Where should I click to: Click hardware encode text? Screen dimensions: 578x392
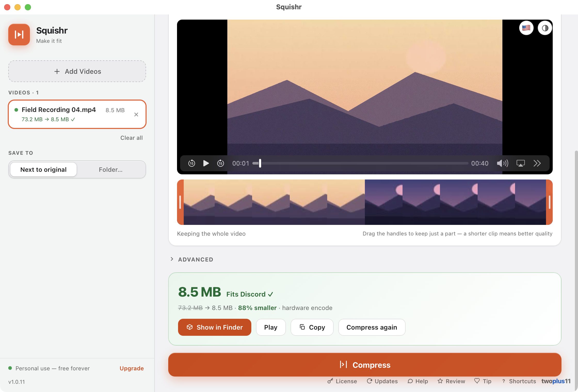[307, 308]
